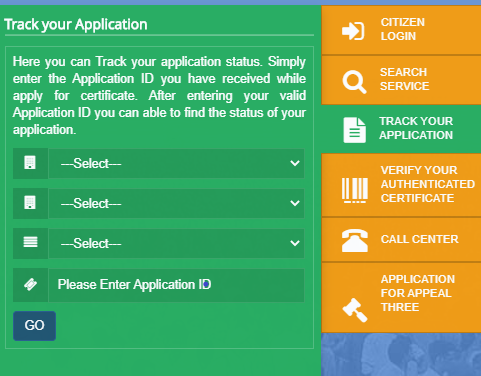The image size is (481, 376).
Task: Click the Search Service magnifier icon
Action: tap(354, 82)
